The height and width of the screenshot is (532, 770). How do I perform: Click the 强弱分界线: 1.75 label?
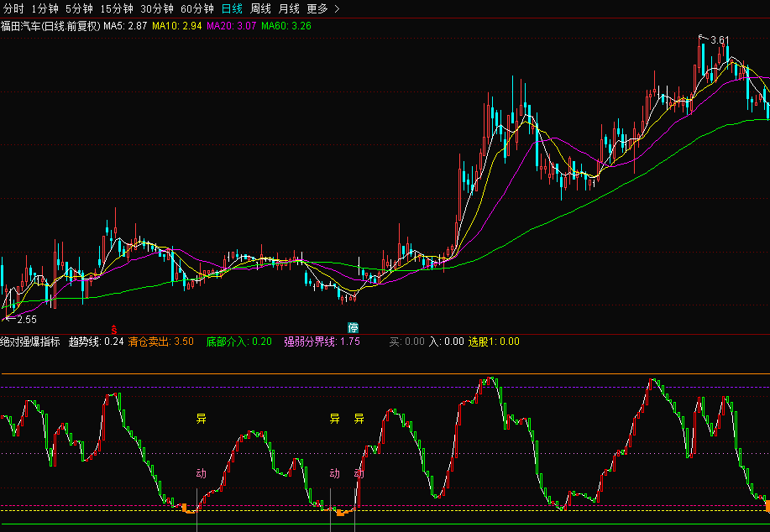tap(322, 342)
